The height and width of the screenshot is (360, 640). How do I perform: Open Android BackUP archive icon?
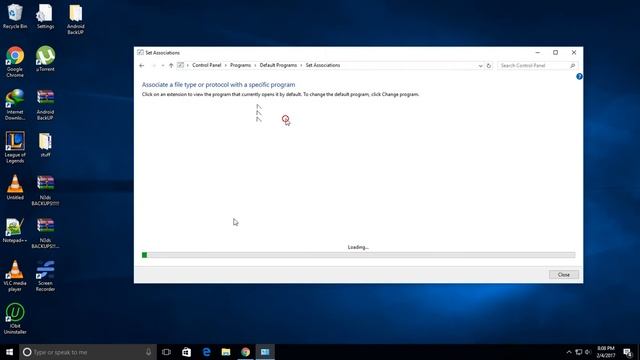(x=45, y=104)
